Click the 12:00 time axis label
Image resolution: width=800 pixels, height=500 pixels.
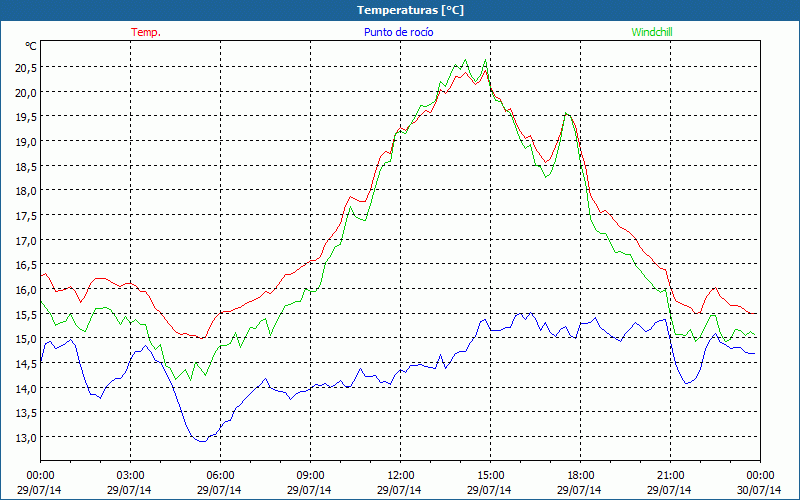coord(401,476)
